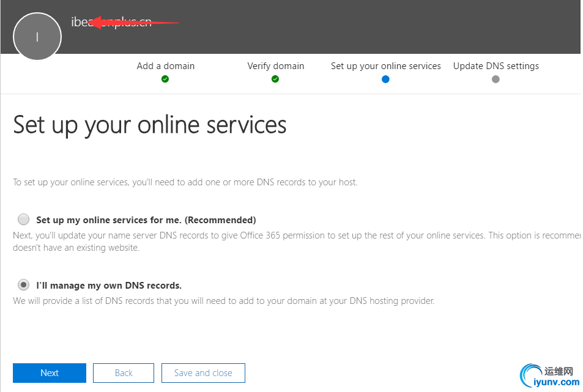Click the label 'I'll manage my own DNS records.'
Viewport: 583px width, 392px height.
click(x=109, y=286)
